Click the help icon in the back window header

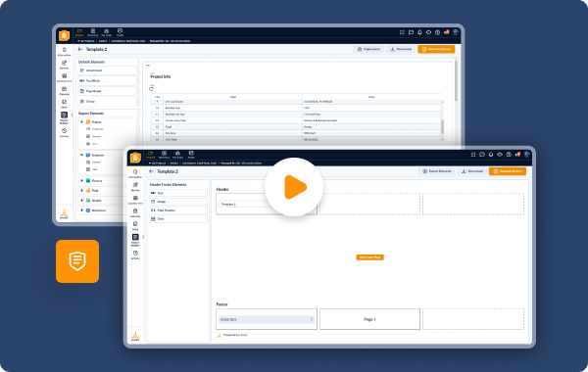pos(437,32)
